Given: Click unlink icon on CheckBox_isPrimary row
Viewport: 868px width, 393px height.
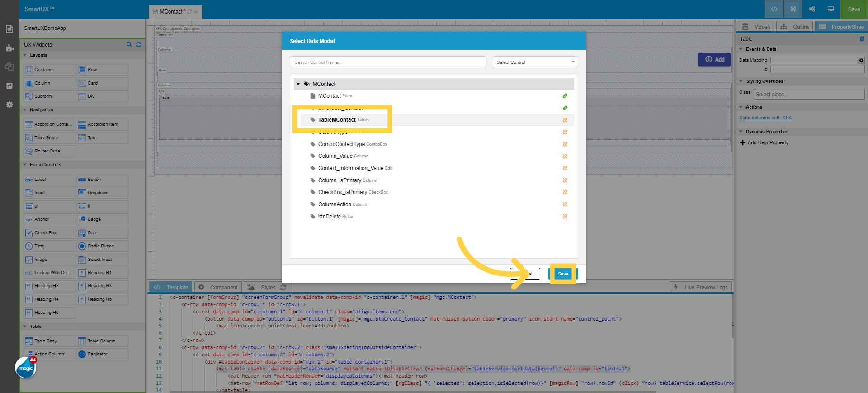Looking at the screenshot, I should click(x=565, y=192).
